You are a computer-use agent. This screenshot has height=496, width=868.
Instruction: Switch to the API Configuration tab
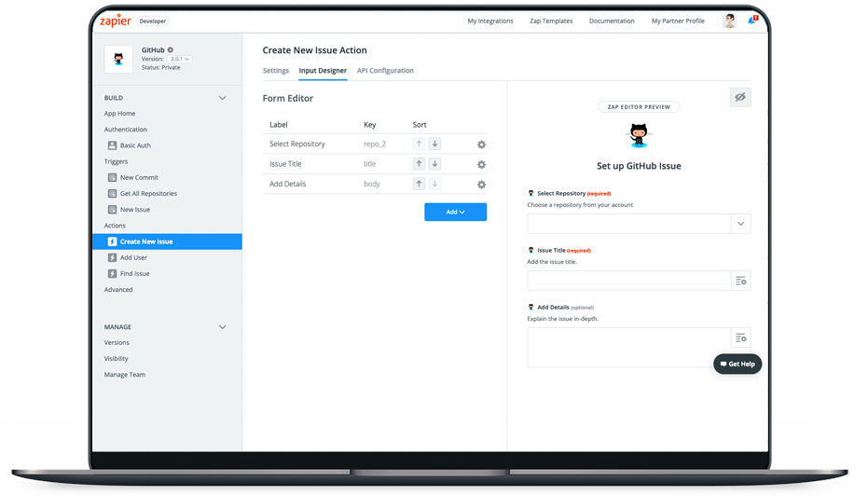385,71
